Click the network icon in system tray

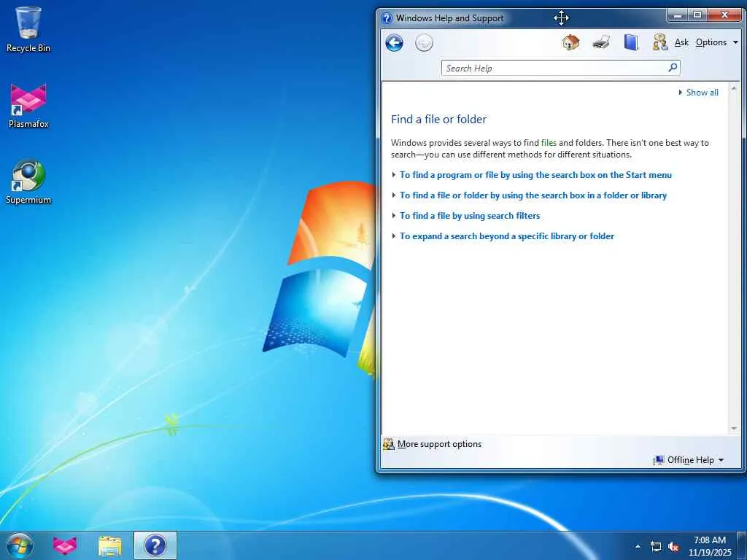656,547
